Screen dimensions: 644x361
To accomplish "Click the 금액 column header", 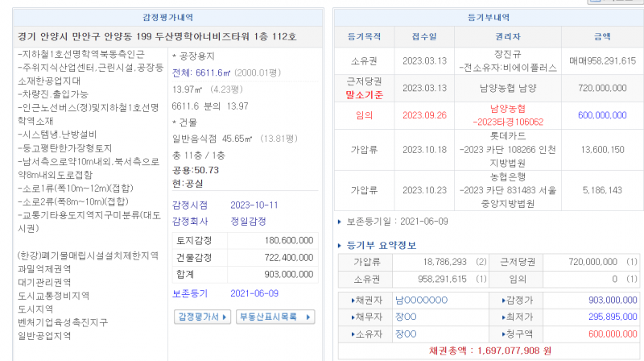I will click(x=602, y=36).
